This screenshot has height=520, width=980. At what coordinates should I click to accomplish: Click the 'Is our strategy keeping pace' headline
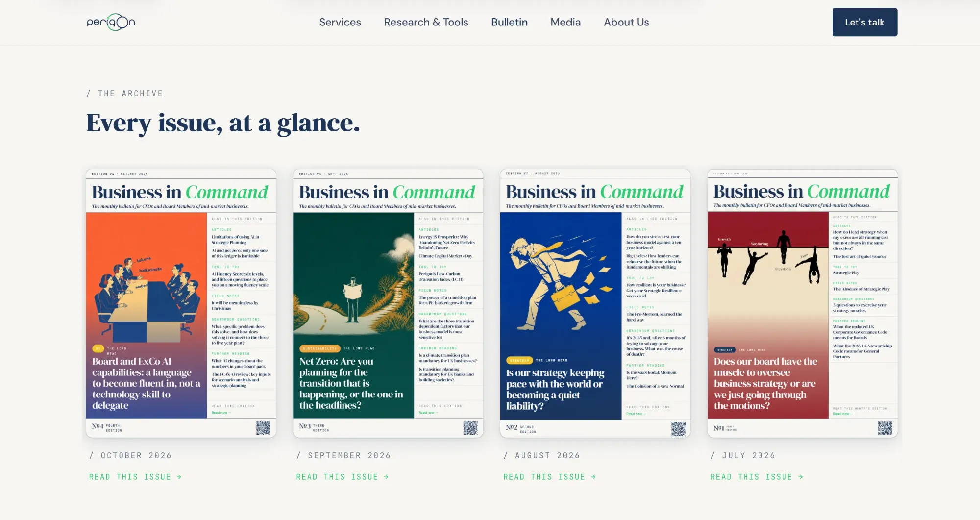point(555,389)
